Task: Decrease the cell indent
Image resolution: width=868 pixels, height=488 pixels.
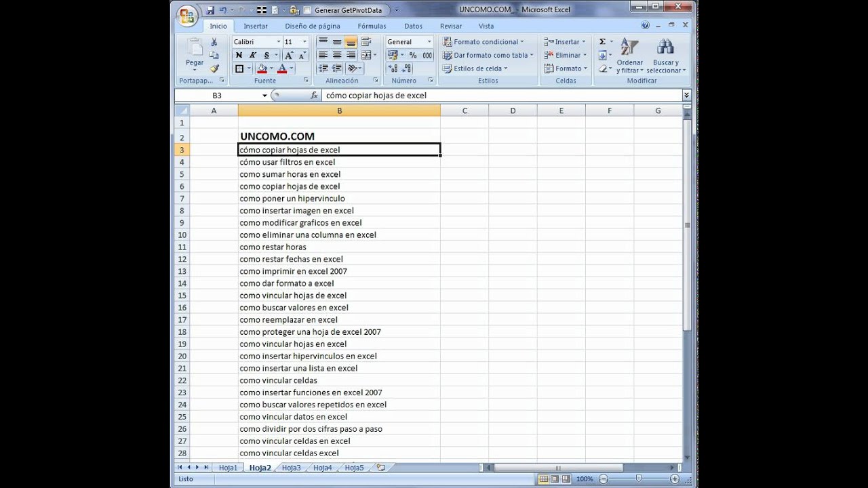Action: pyautogui.click(x=323, y=68)
